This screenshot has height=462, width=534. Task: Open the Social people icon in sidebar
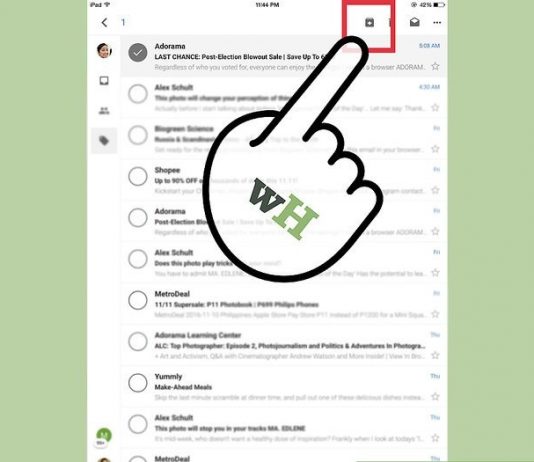point(104,111)
